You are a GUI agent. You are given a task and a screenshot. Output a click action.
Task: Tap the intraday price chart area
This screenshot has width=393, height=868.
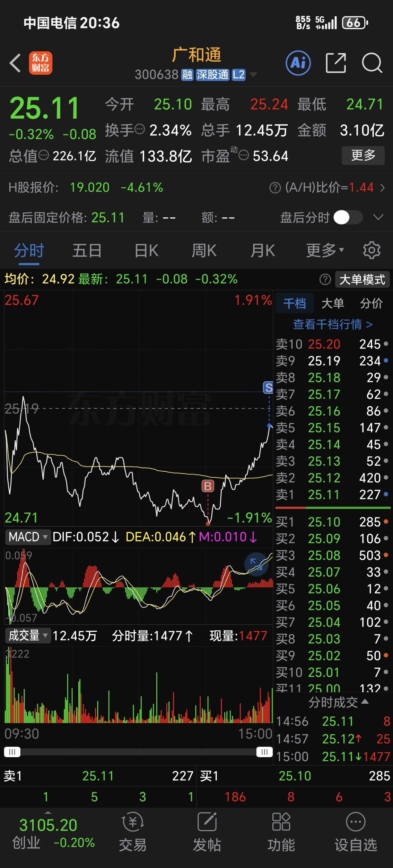pyautogui.click(x=138, y=409)
